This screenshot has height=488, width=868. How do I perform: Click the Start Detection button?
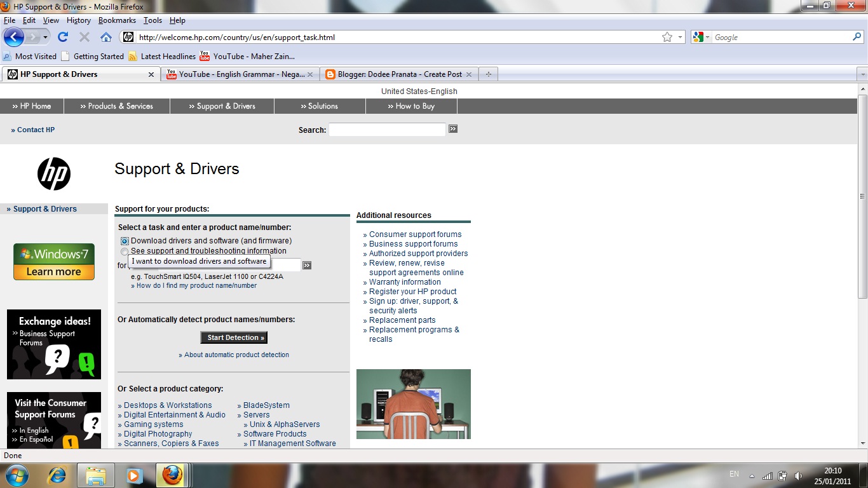click(234, 337)
